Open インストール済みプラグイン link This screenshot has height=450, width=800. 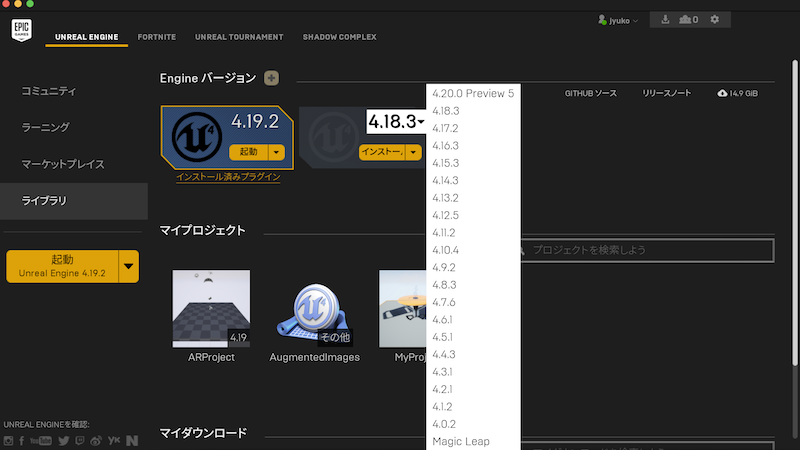coord(228,177)
